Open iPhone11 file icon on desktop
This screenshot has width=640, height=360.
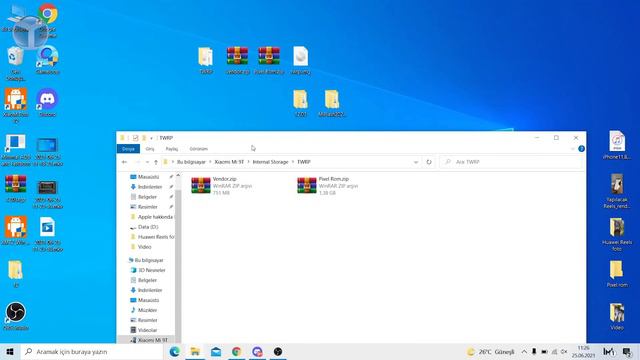coord(617,145)
